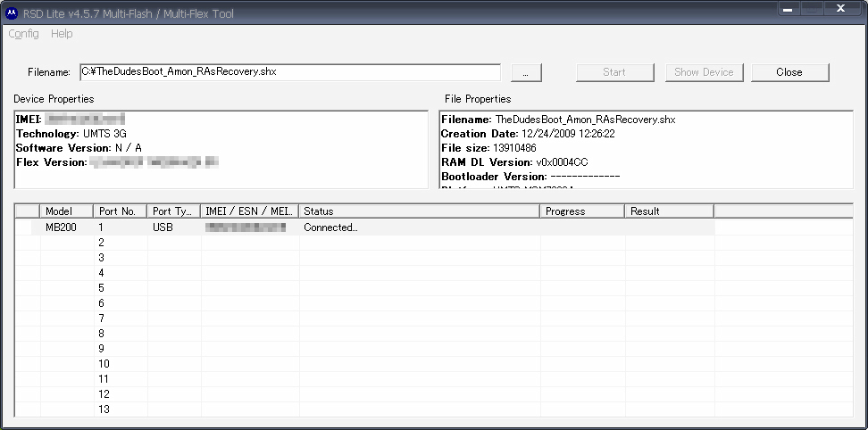Click the Filename input field
This screenshot has width=868, height=430.
pos(290,72)
